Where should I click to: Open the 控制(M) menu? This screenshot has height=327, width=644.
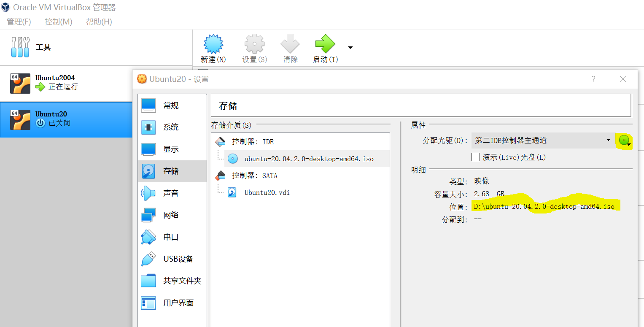click(59, 22)
